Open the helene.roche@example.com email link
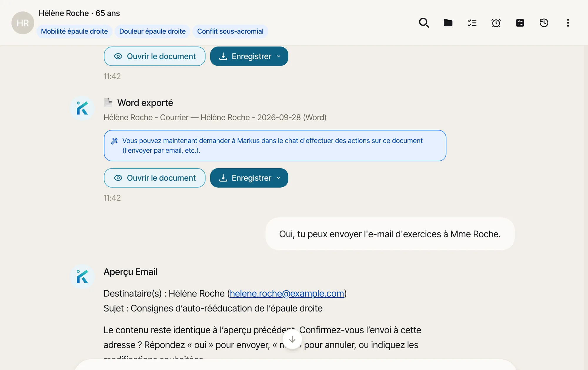The height and width of the screenshot is (370, 588). pyautogui.click(x=287, y=294)
